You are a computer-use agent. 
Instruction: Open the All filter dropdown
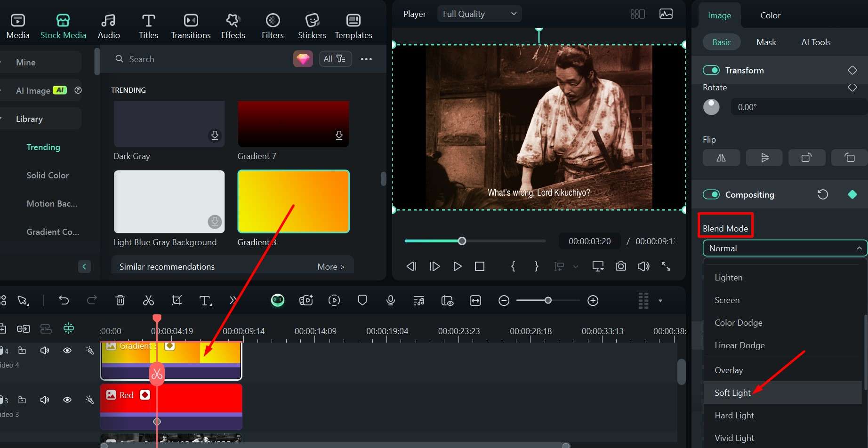[335, 59]
